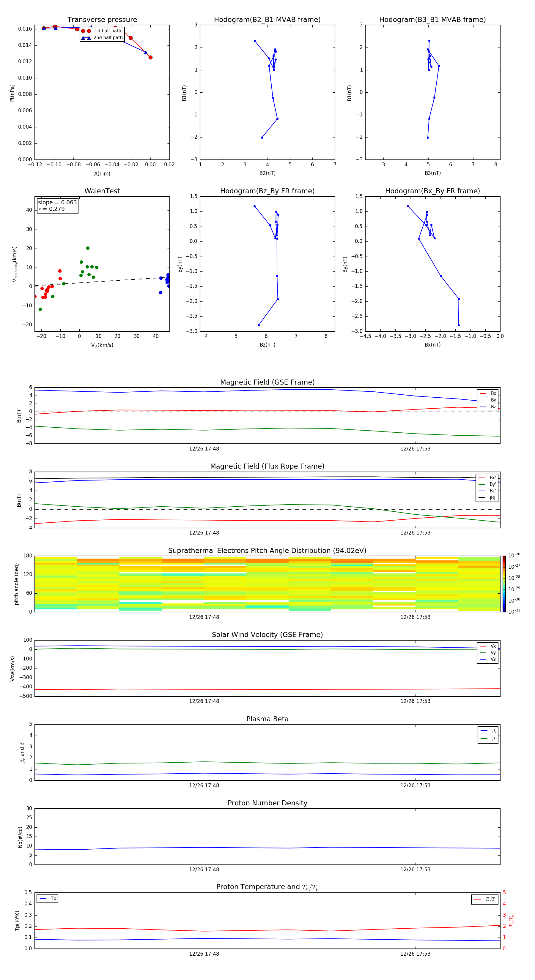The image size is (535, 980).
Task: Click the 'Hodogram(Bz_By FR frame)' title
Action: tap(267, 191)
